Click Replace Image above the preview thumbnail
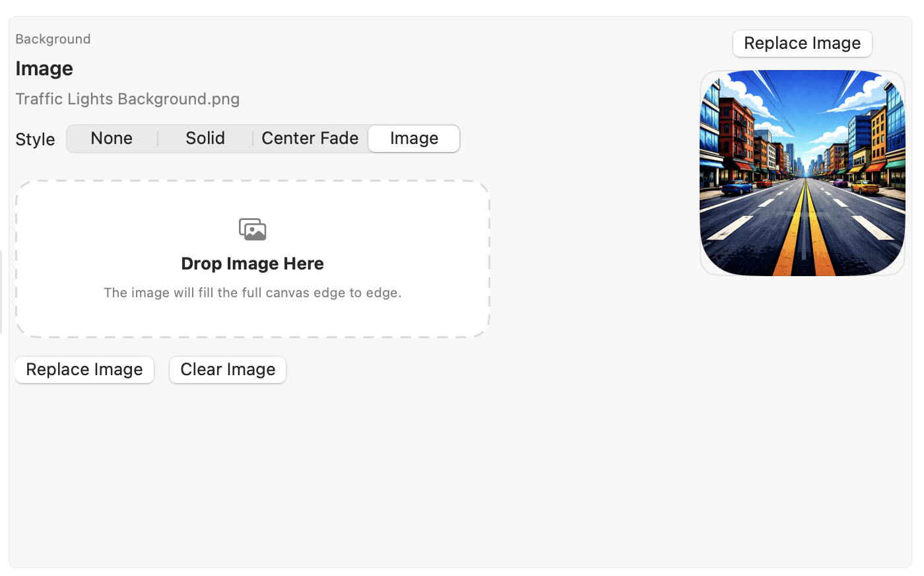 [803, 44]
